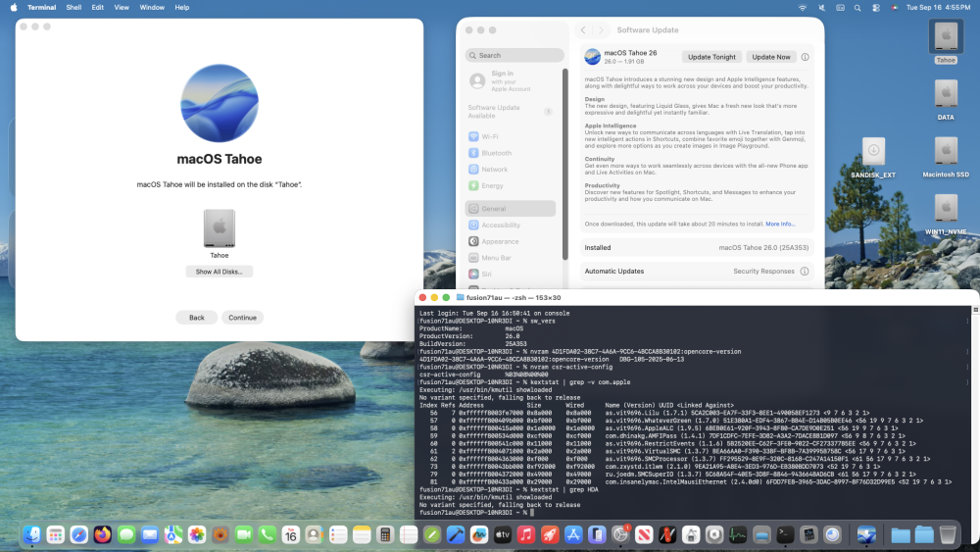Click Back in the macOS Tahoe installer
This screenshot has height=552, width=980.
coord(197,318)
